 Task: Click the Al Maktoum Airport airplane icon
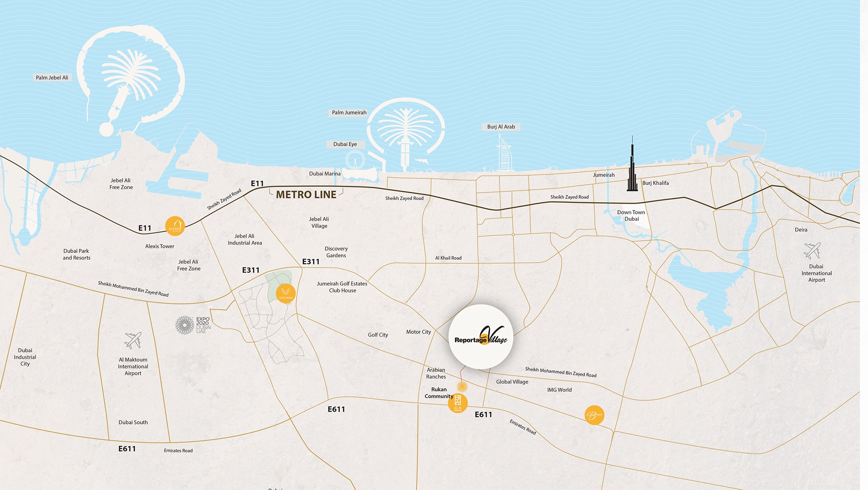tap(133, 341)
